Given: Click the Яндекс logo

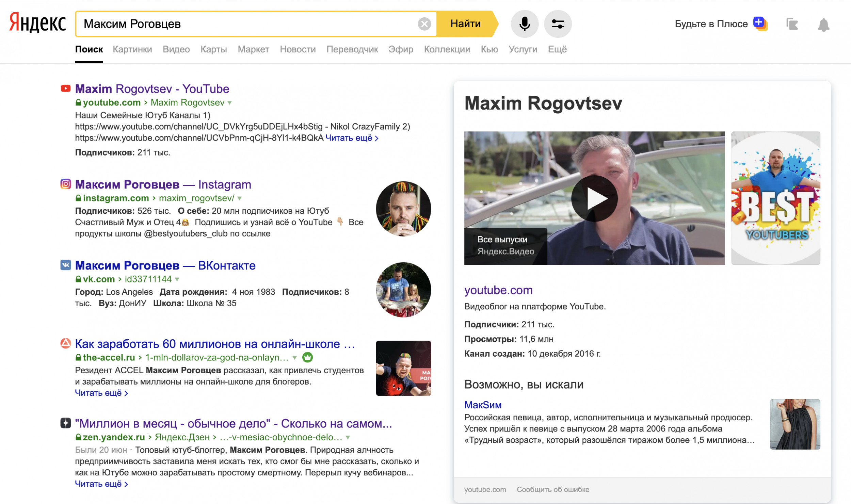Looking at the screenshot, I should coord(37,23).
